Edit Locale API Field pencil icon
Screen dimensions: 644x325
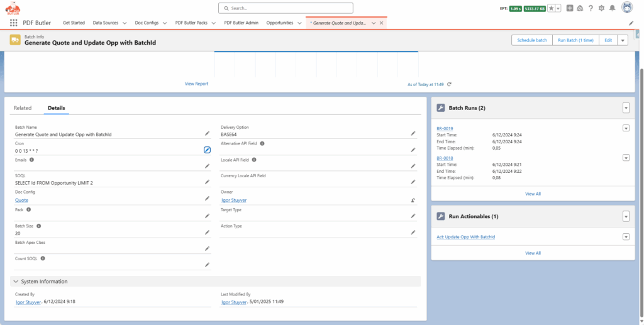pyautogui.click(x=413, y=166)
